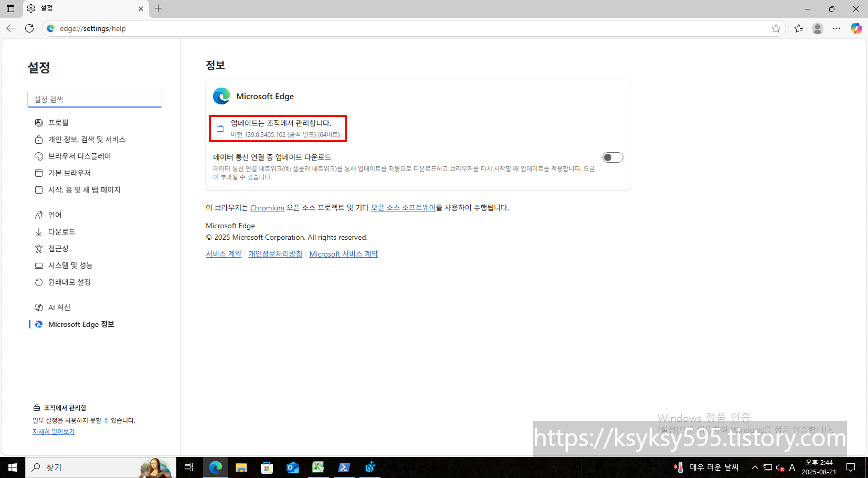
Task: Click the taskbar 찾기 search box
Action: [100, 467]
